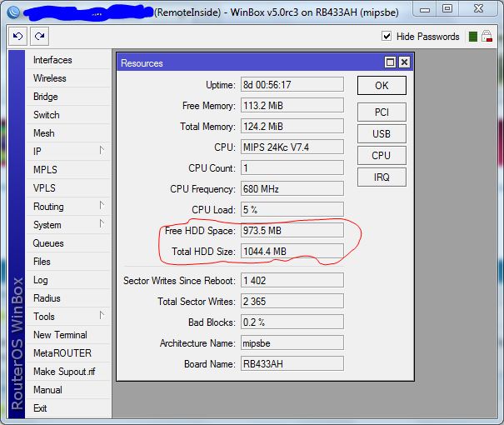Click the IRQ button
Viewport: 504px width, 425px height.
click(x=382, y=177)
